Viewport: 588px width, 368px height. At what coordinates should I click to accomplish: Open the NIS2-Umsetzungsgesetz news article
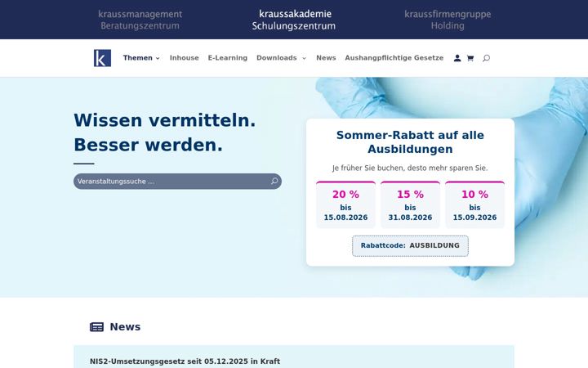coord(185,361)
